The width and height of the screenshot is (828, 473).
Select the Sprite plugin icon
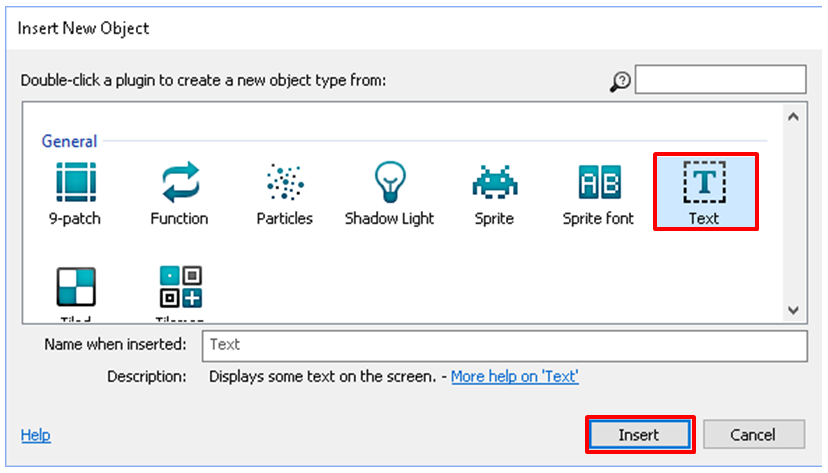[x=494, y=183]
